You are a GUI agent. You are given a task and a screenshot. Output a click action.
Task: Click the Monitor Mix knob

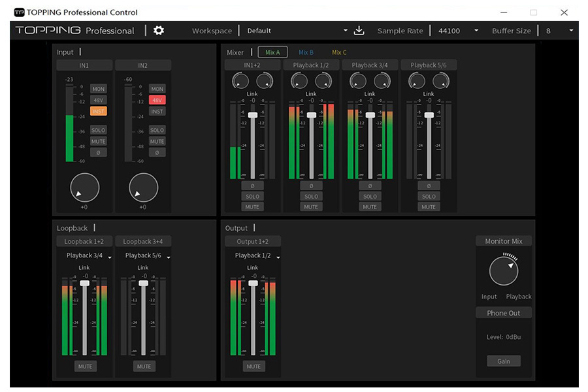[x=503, y=269]
